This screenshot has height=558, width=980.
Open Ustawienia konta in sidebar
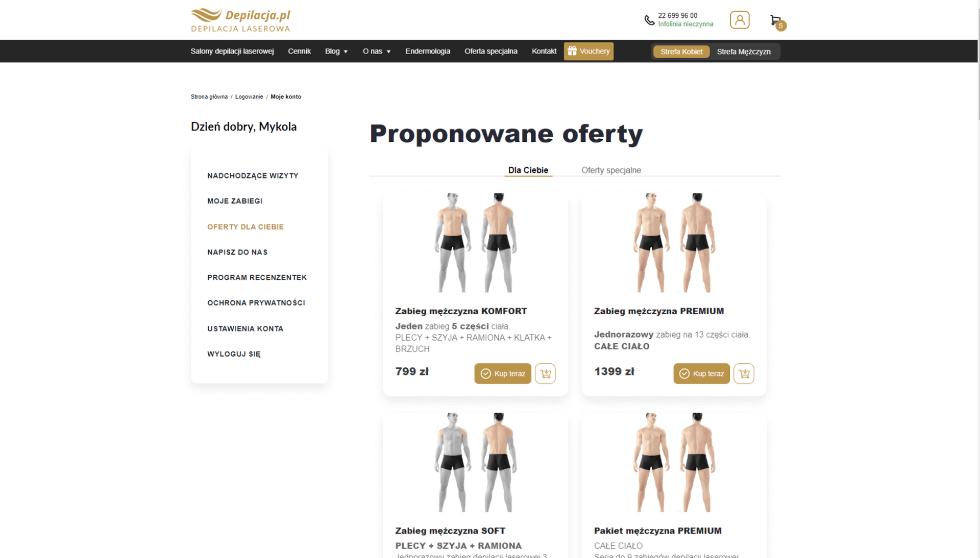click(x=245, y=328)
